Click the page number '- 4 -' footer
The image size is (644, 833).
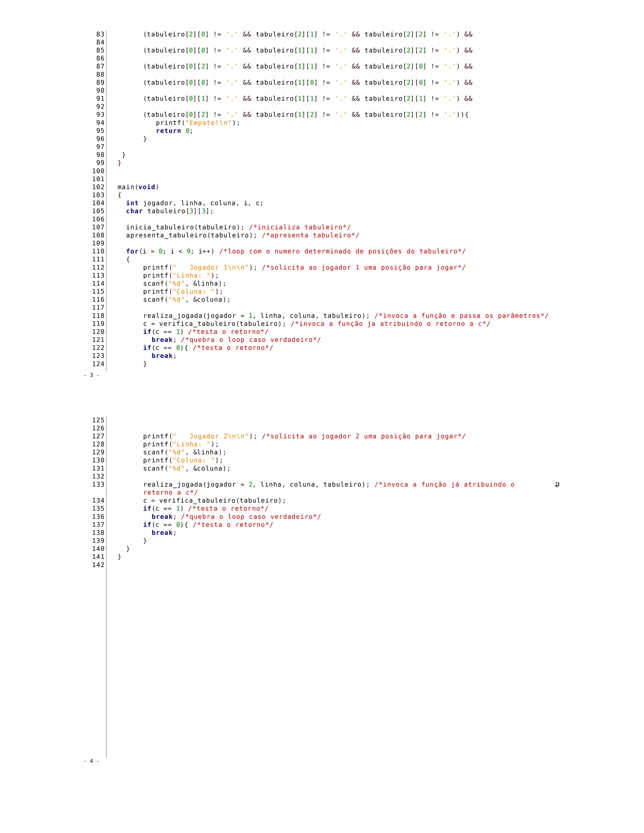click(92, 761)
